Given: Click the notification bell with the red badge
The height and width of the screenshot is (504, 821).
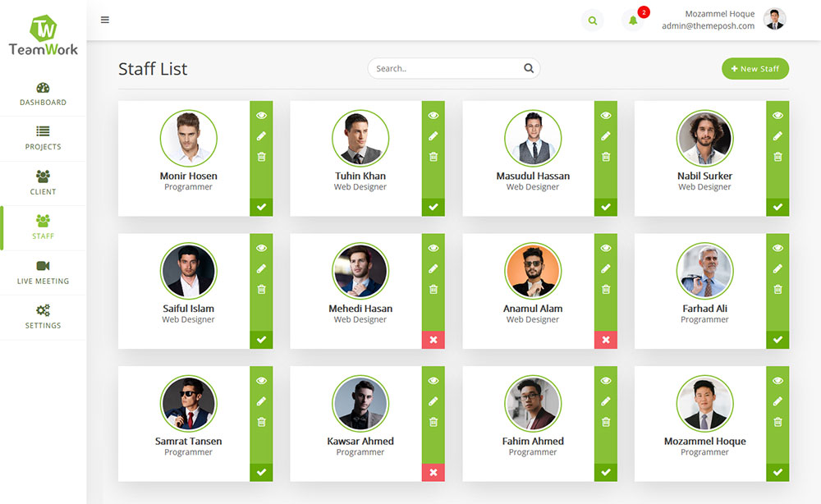Looking at the screenshot, I should pos(632,19).
